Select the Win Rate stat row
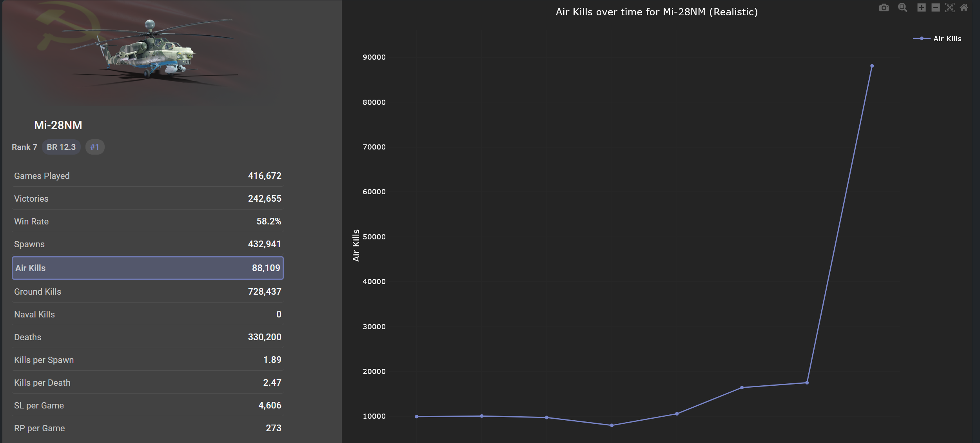The image size is (980, 443). pyautogui.click(x=147, y=221)
